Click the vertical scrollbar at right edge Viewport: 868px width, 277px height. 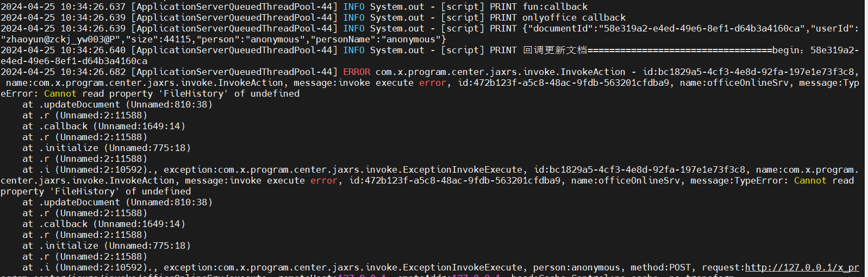[866, 136]
